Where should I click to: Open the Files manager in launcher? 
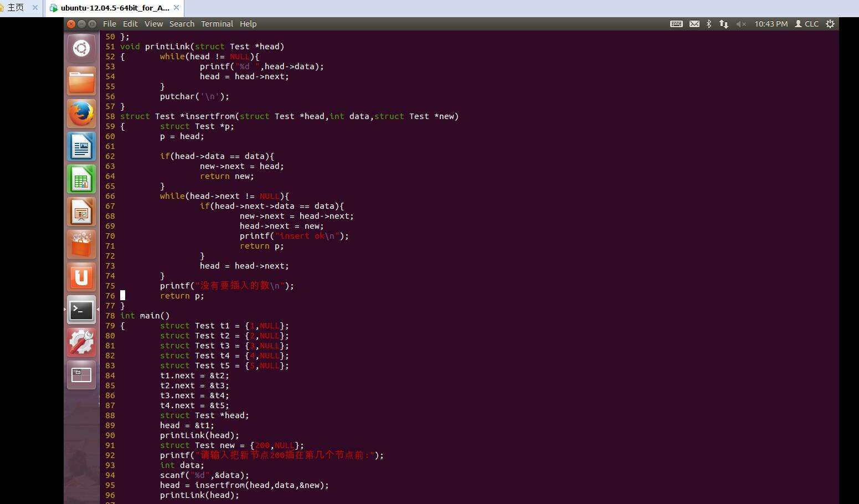tap(81, 81)
